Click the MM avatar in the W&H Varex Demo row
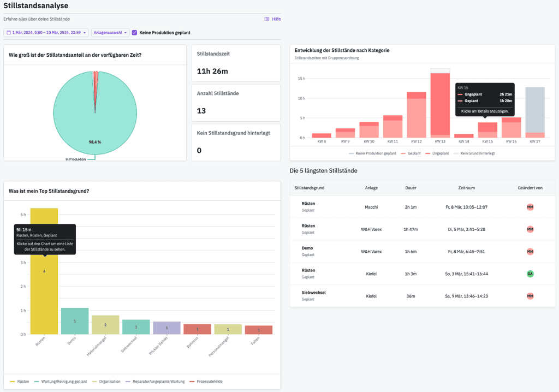Screen dimensions: 559x392 pyautogui.click(x=529, y=252)
